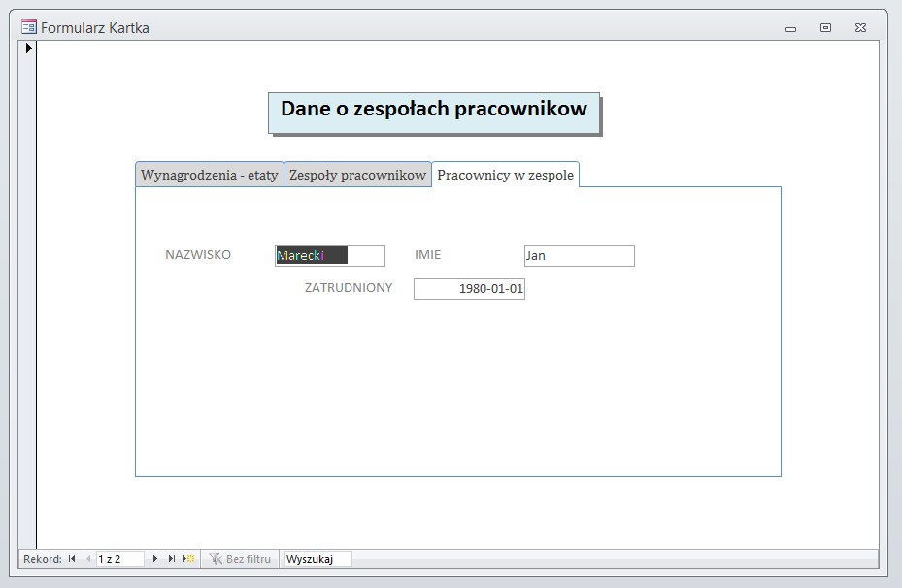
Task: Click the Dane o zespołach pracowników heading
Action: click(433, 110)
